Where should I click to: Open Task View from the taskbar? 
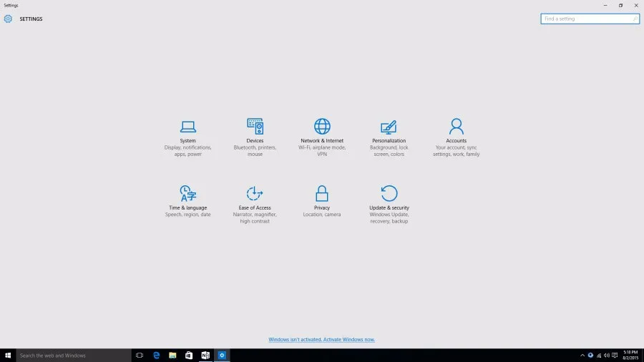pyautogui.click(x=140, y=356)
